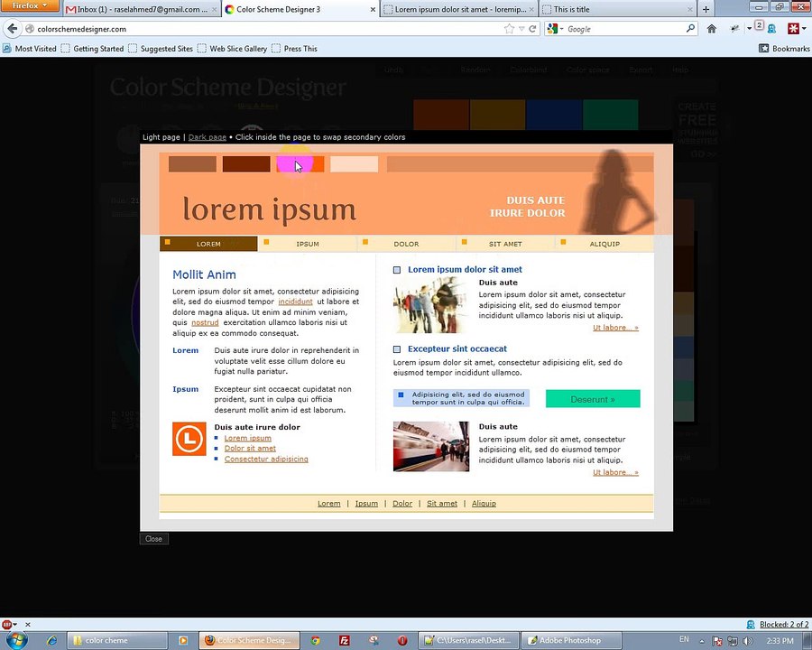Click the browser Back arrow button
The height and width of the screenshot is (650, 812).
pyautogui.click(x=13, y=29)
